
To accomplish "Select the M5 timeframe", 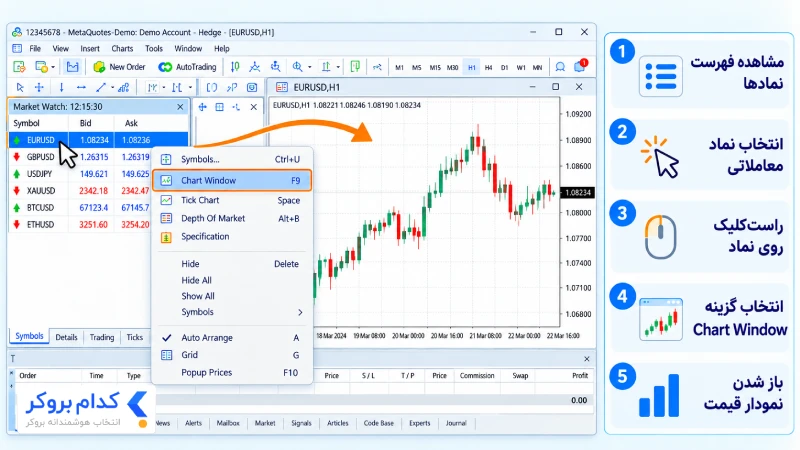I will [x=416, y=67].
